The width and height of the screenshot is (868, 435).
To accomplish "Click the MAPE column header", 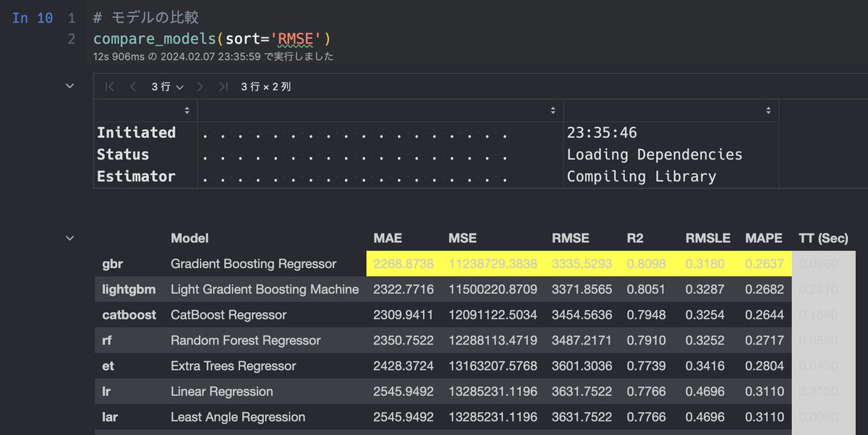I will (764, 238).
